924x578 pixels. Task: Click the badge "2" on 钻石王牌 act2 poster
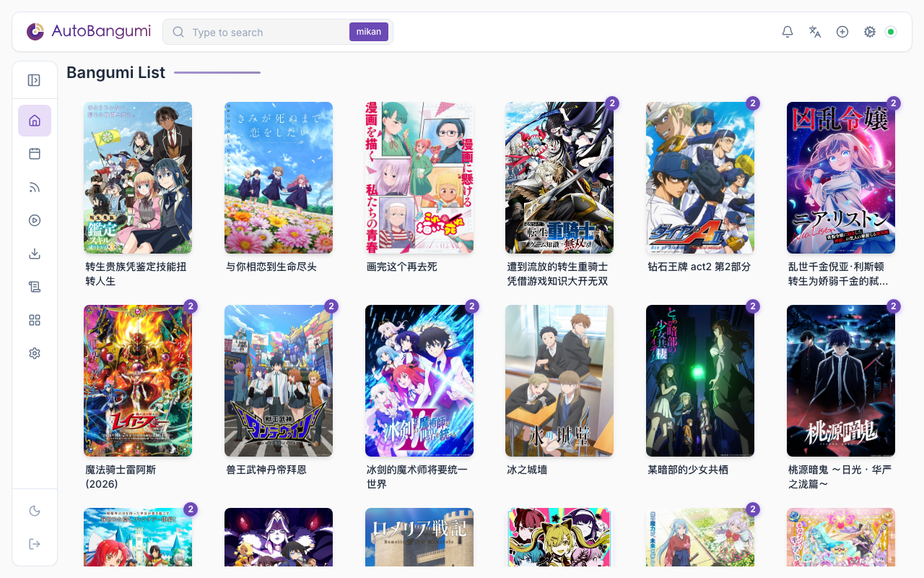(753, 103)
